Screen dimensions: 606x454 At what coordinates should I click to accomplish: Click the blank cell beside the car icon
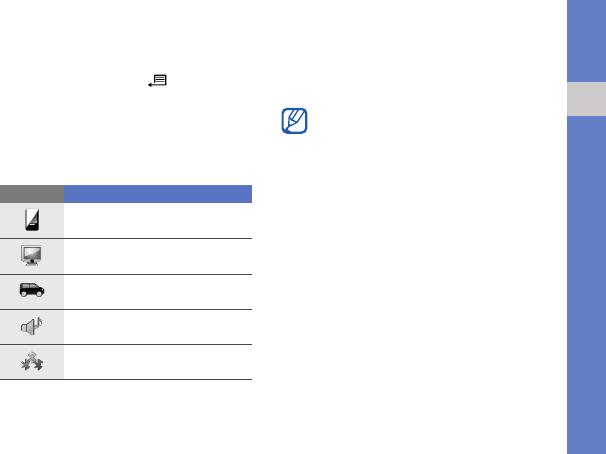click(x=158, y=292)
